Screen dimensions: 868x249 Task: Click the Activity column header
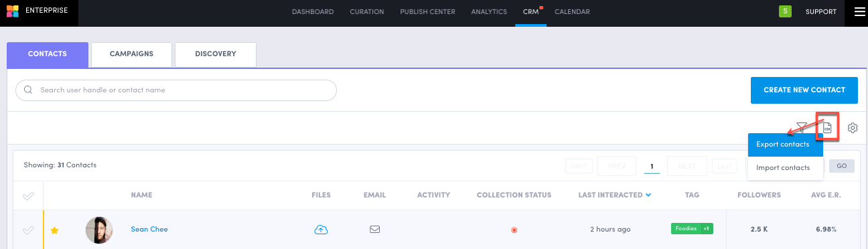click(433, 195)
